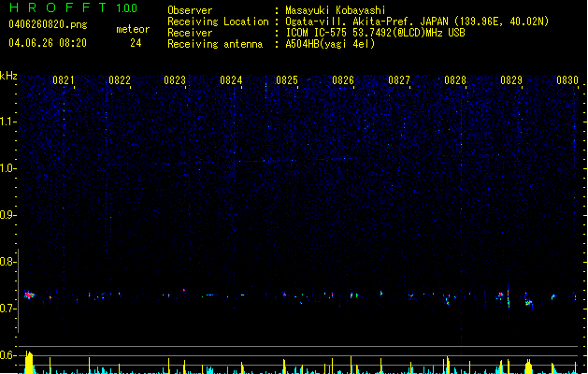
Task: Click the kHz axis unit label
Action: 8,76
